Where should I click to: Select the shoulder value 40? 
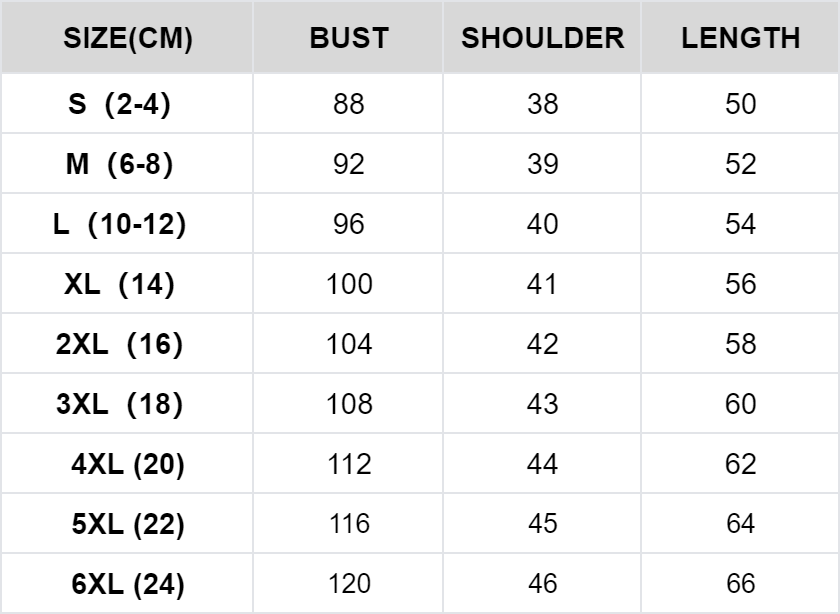[x=542, y=224]
